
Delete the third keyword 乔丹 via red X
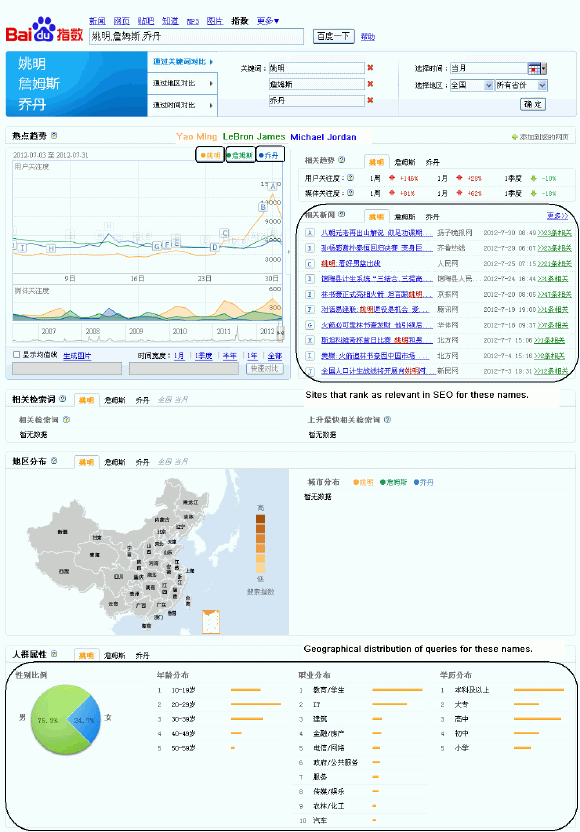(x=370, y=100)
